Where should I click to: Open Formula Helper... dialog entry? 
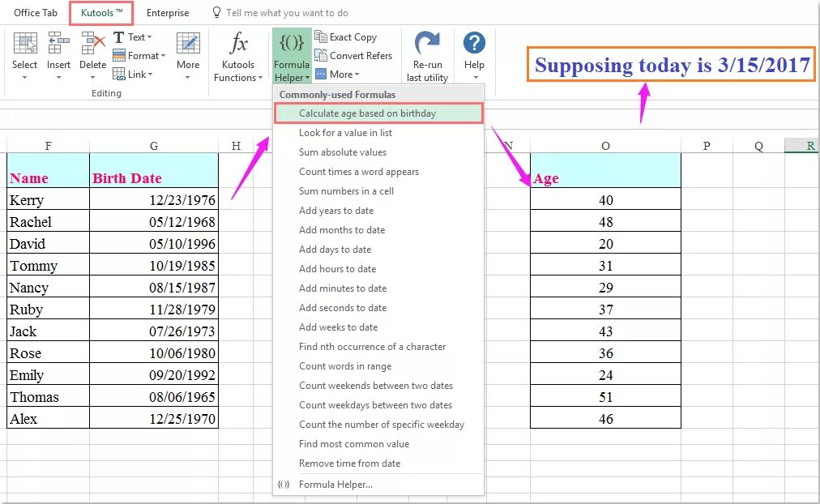click(x=378, y=484)
